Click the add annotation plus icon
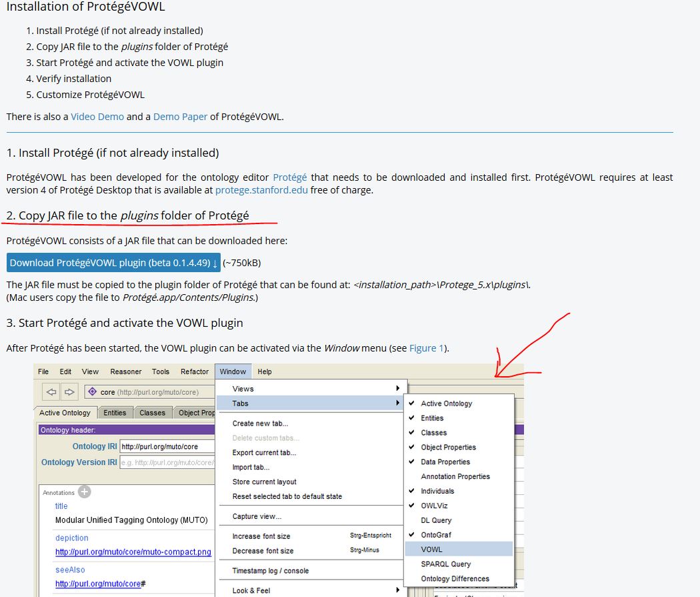Viewport: 700px width, 597px height. click(x=84, y=492)
